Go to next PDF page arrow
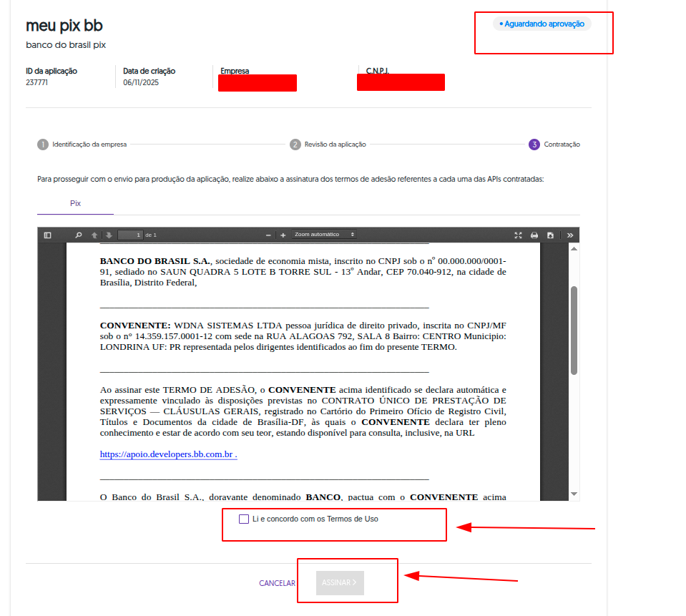The height and width of the screenshot is (616, 686). coord(109,235)
